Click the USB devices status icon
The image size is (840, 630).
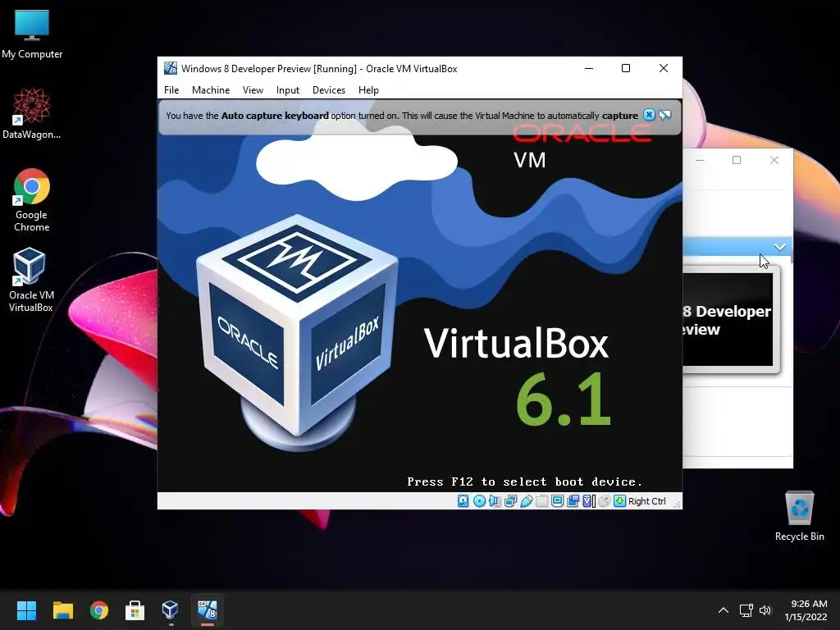526,501
